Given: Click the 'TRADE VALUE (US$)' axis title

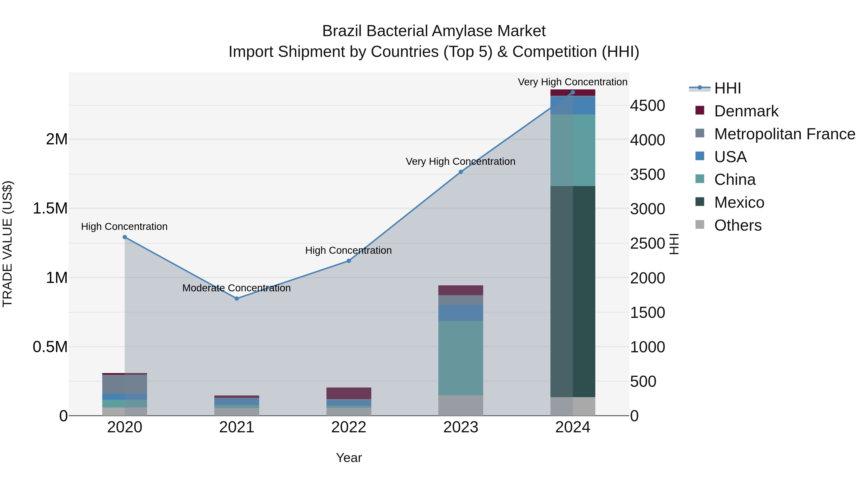Looking at the screenshot, I should [7, 244].
